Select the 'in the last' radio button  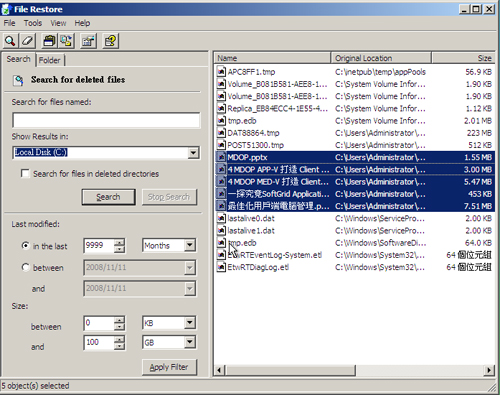[25, 246]
